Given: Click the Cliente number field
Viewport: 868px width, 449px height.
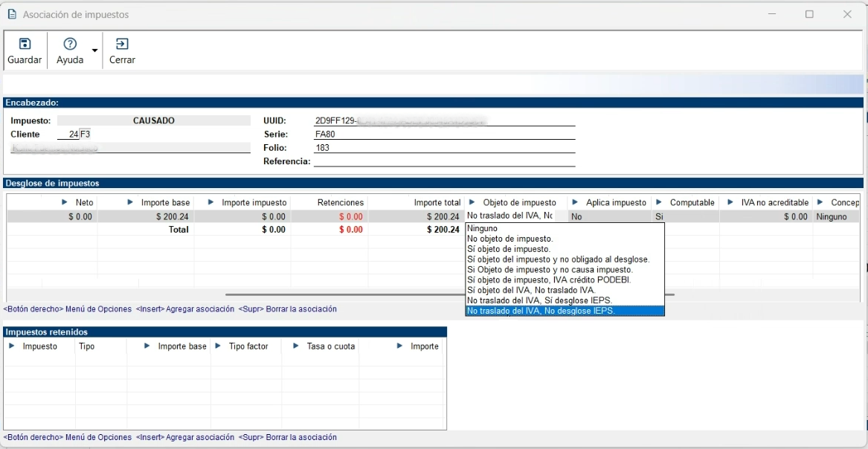Looking at the screenshot, I should (x=68, y=135).
